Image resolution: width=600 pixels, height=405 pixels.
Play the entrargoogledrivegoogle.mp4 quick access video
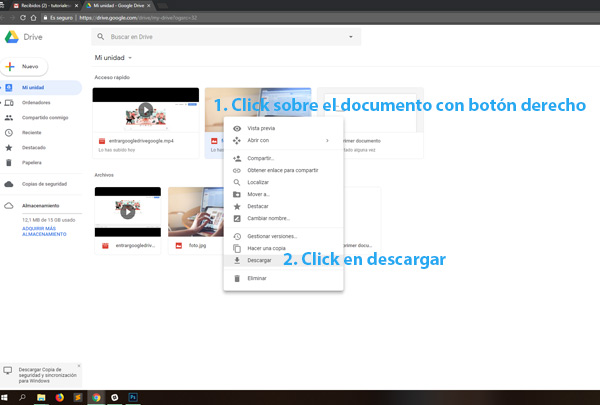146,110
